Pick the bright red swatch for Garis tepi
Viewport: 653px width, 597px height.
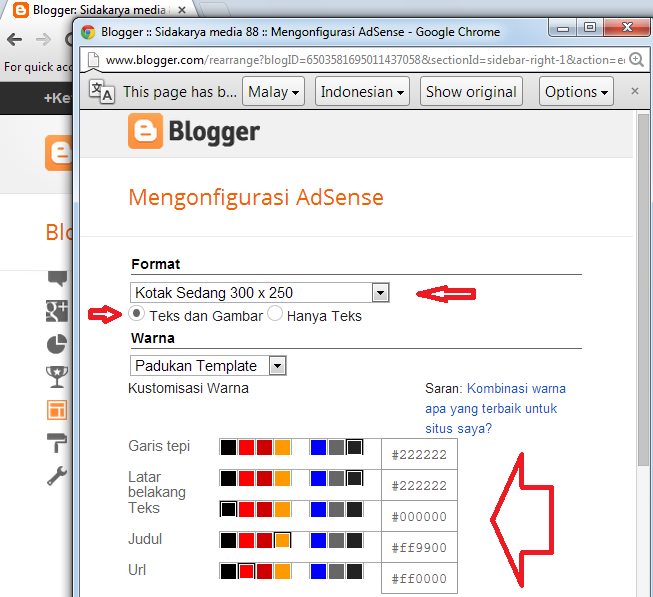pyautogui.click(x=246, y=447)
